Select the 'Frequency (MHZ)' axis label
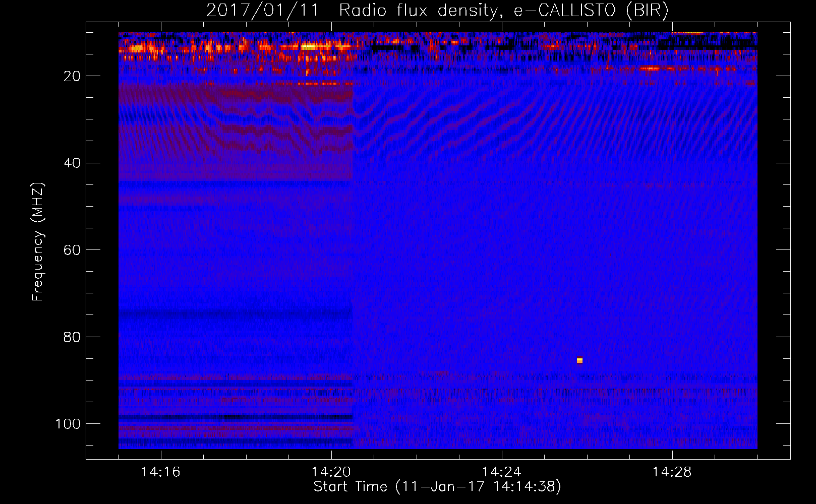 (x=38, y=242)
